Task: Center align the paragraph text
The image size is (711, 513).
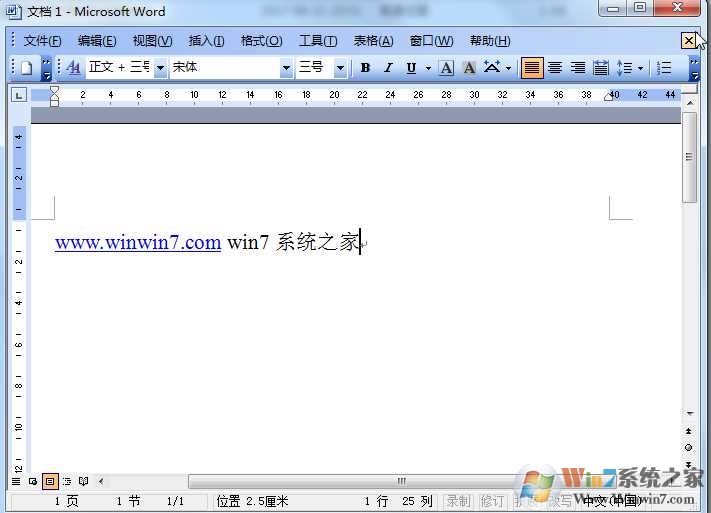Action: point(555,68)
